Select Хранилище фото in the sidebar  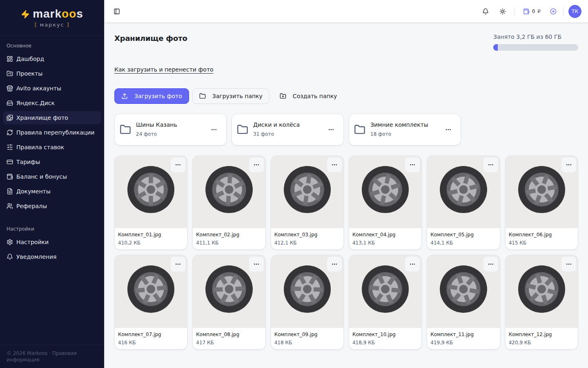click(52, 118)
